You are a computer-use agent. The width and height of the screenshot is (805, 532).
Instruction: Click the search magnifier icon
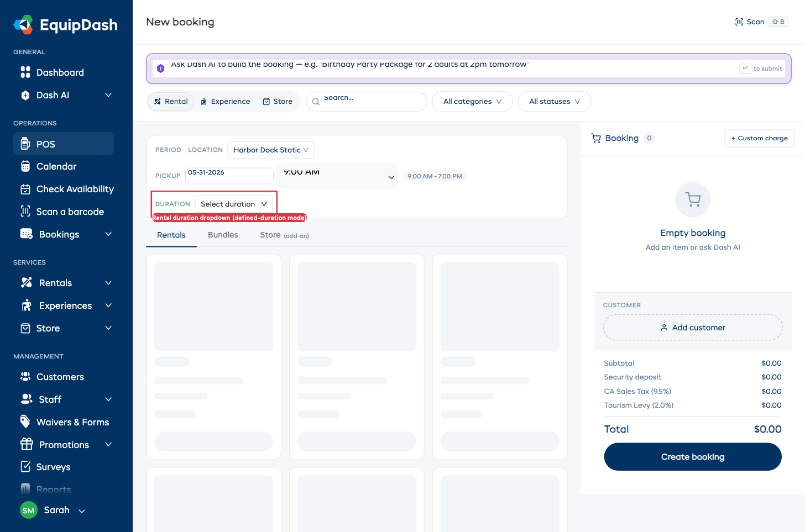(x=316, y=102)
